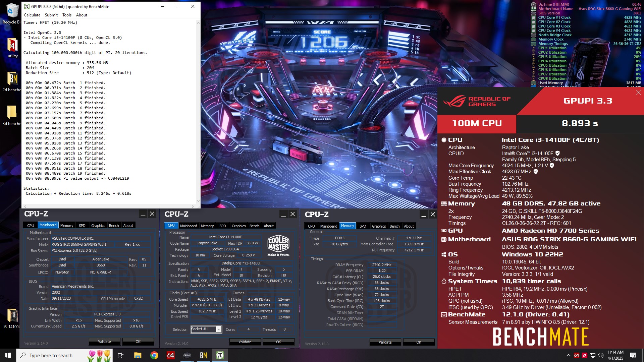
Task: Open the notification center icon
Action: 633,355
